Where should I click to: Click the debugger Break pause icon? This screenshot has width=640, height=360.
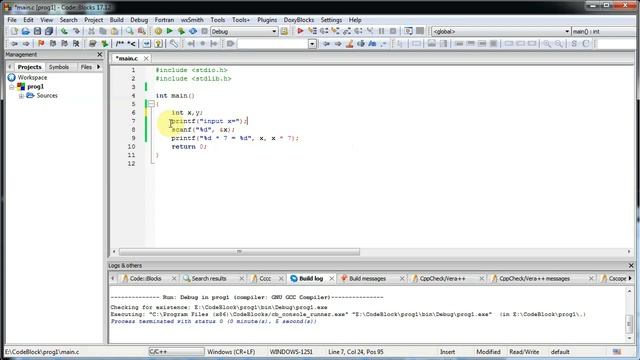click(x=382, y=31)
